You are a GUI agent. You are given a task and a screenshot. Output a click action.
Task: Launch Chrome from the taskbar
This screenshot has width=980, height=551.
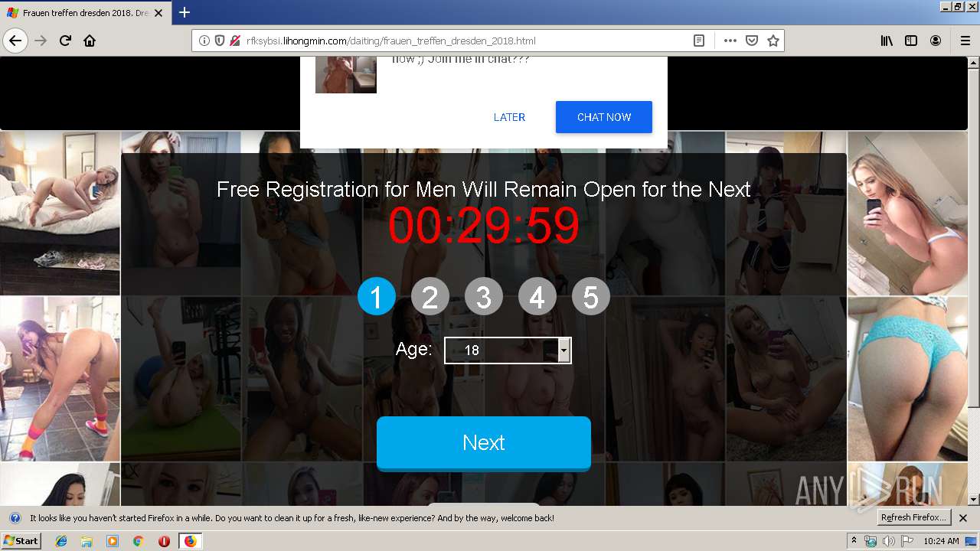pos(139,541)
